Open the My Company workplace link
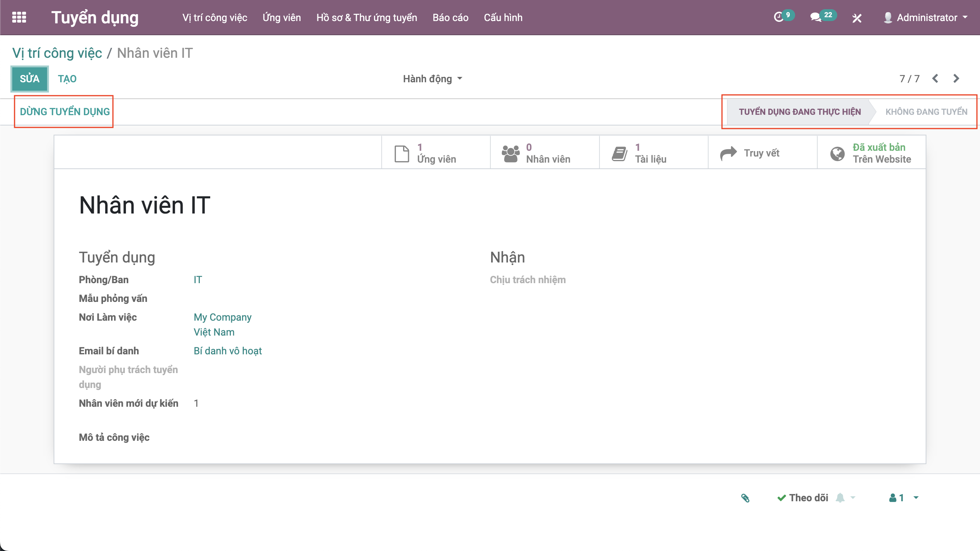Screen dimensions: 980x551 click(x=222, y=317)
